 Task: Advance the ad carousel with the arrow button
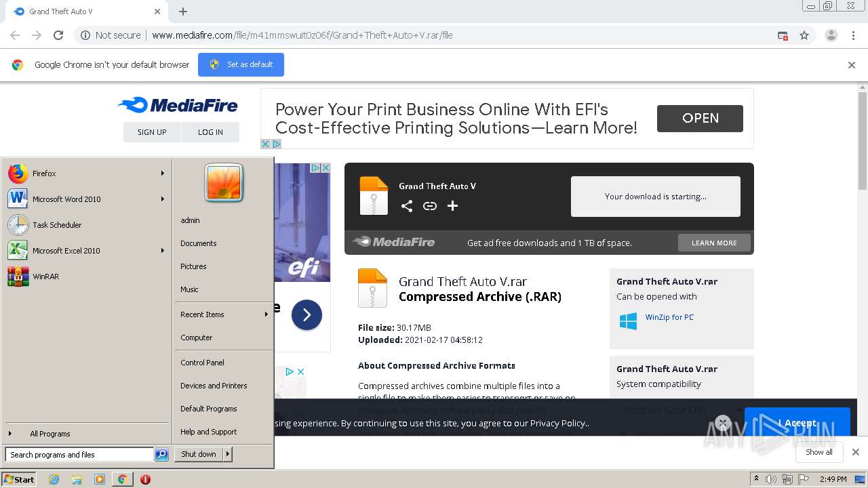pyautogui.click(x=307, y=314)
